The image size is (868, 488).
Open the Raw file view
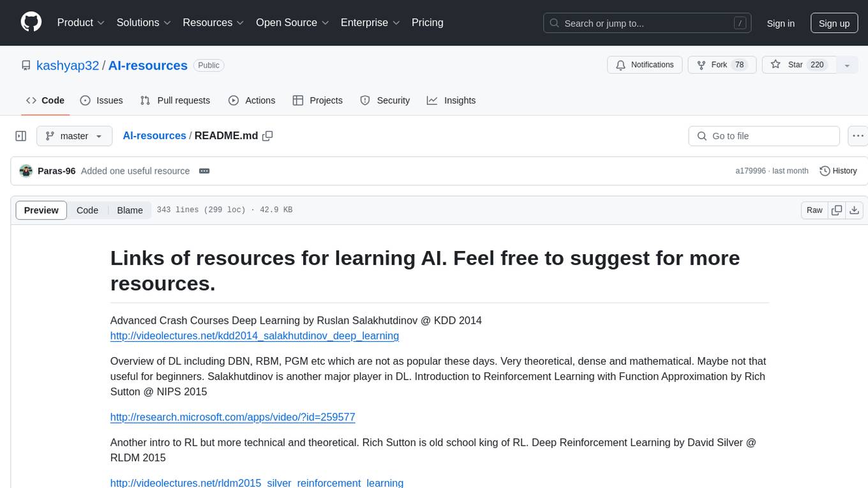click(814, 210)
